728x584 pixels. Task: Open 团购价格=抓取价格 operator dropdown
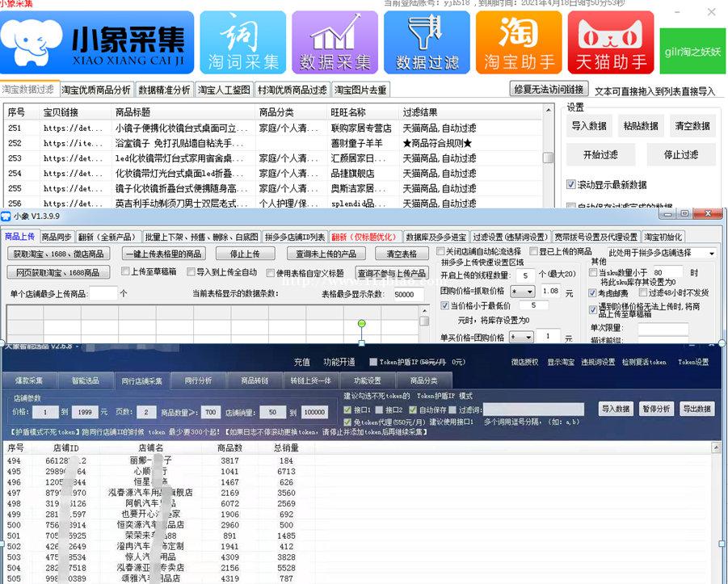tap(522, 292)
